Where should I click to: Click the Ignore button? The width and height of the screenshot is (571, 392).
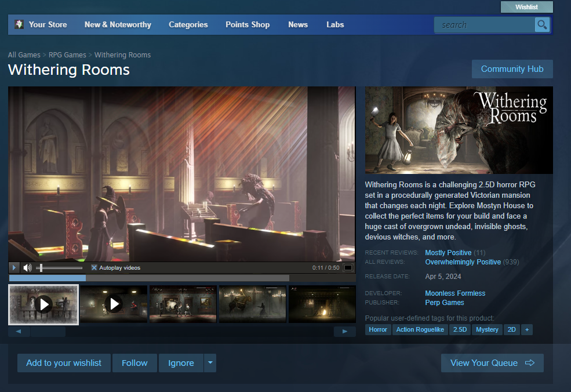[181, 363]
